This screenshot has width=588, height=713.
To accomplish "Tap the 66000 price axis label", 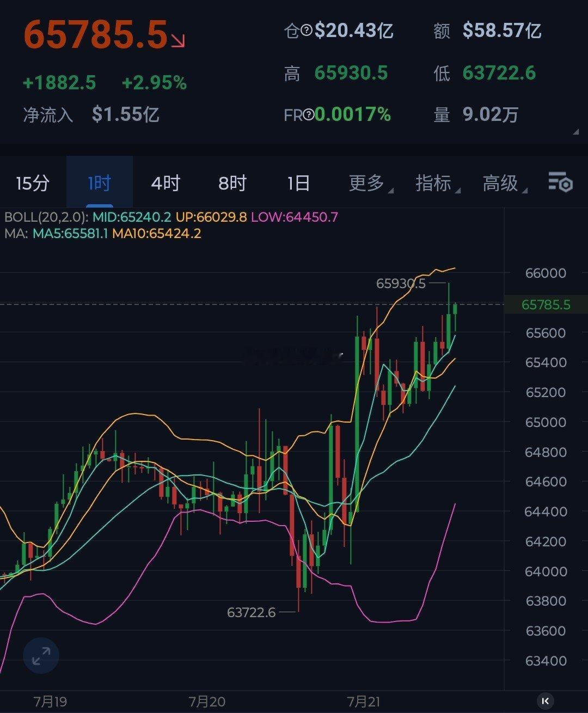I will pyautogui.click(x=546, y=273).
